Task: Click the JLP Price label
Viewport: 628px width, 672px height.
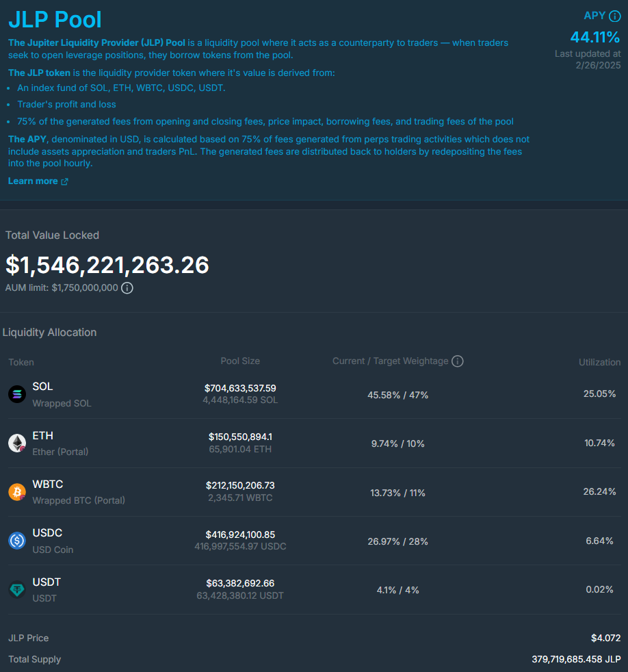Action: pyautogui.click(x=28, y=638)
